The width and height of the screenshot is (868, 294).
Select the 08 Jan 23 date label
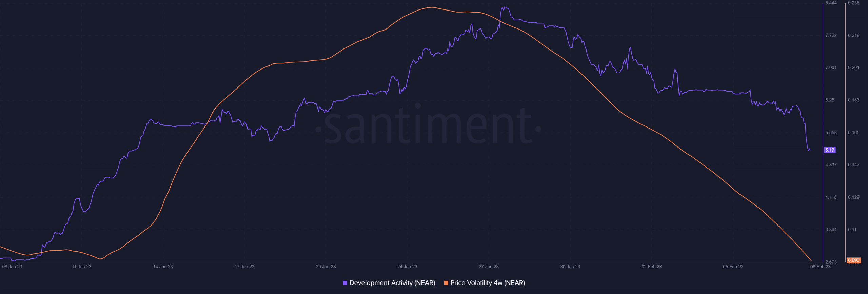12,267
